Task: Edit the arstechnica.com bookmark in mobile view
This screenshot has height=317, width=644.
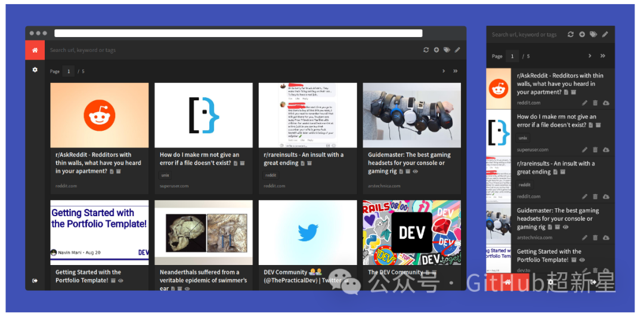Action: click(585, 238)
